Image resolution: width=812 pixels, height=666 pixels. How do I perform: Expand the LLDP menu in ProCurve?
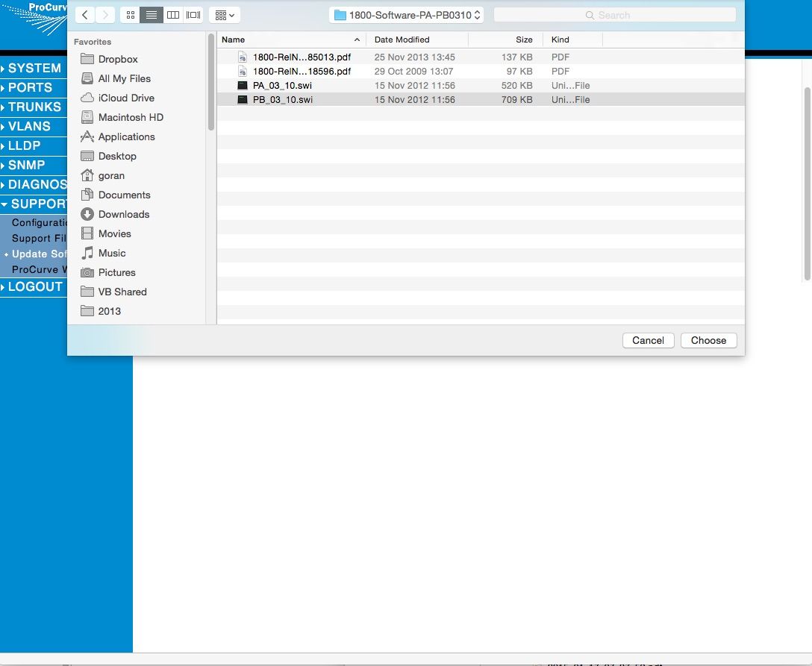tap(34, 146)
